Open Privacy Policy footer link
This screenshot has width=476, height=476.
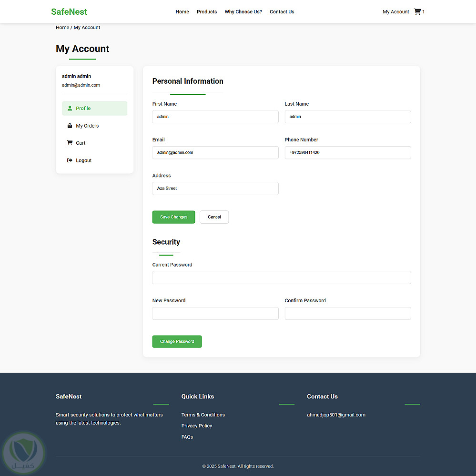click(x=197, y=426)
